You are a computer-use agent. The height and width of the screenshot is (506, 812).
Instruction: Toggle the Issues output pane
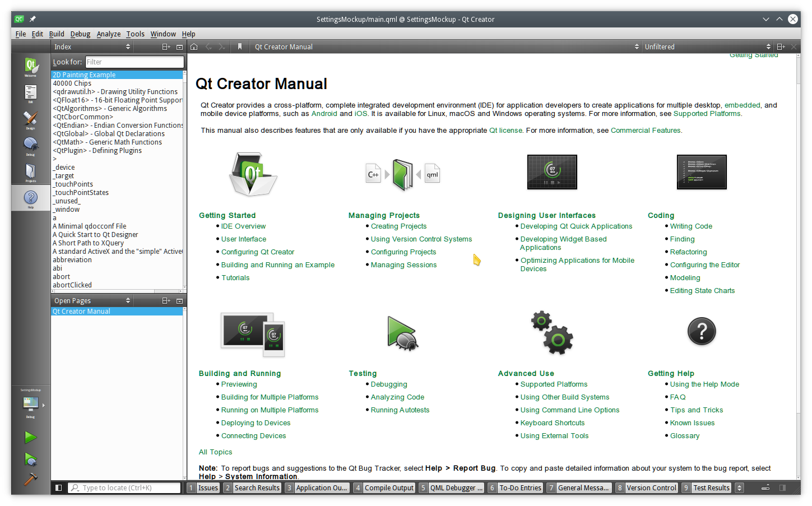click(x=203, y=488)
